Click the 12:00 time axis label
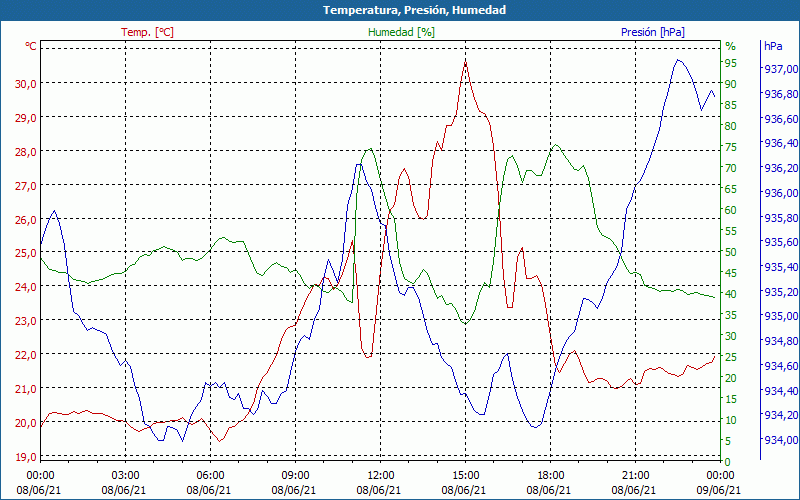 381,476
